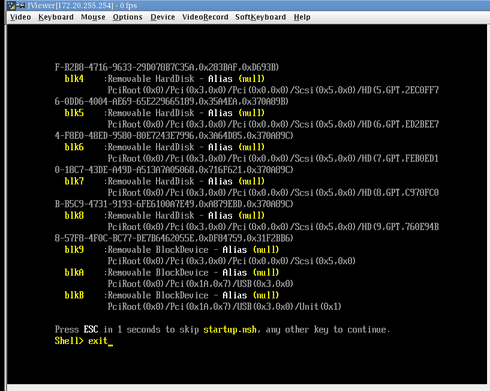
Task: Click the blk4 device label
Action: [x=74, y=79]
